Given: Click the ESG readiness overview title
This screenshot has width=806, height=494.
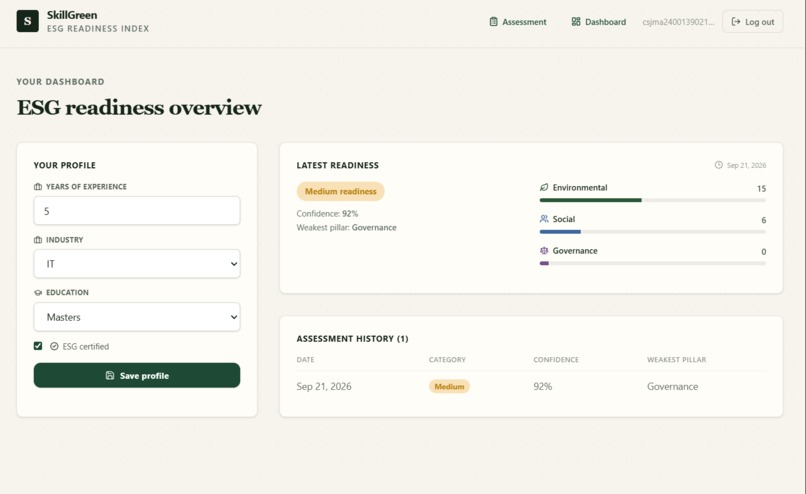Looking at the screenshot, I should [x=139, y=107].
